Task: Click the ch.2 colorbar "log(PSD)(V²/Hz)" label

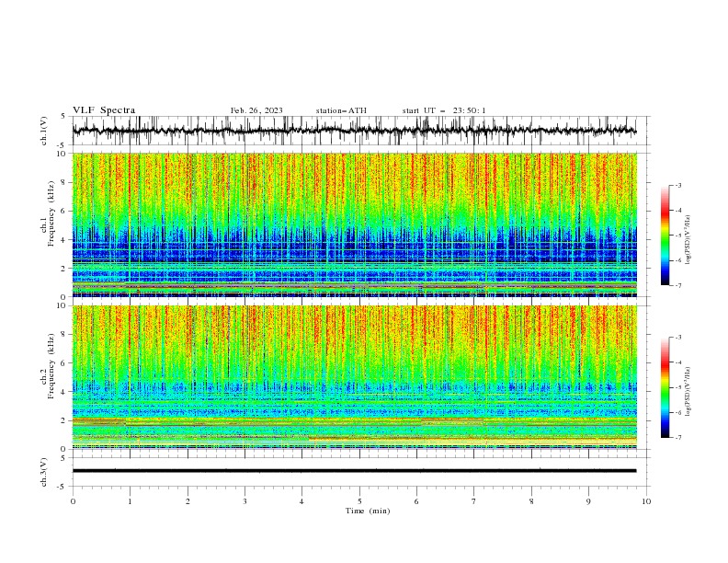Action: point(688,391)
